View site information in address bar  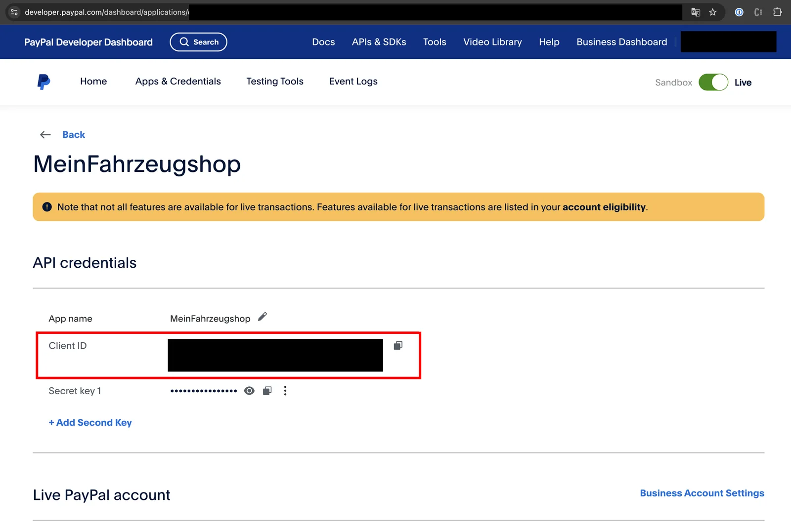[14, 12]
